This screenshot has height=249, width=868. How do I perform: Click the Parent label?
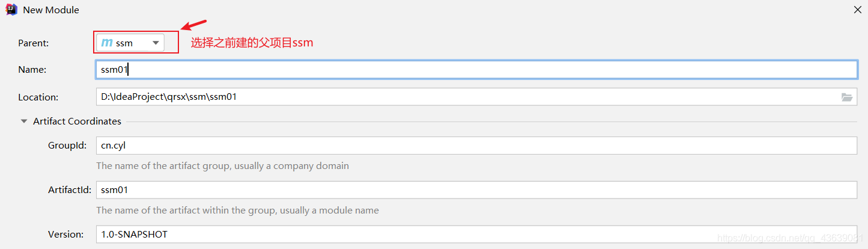click(34, 43)
